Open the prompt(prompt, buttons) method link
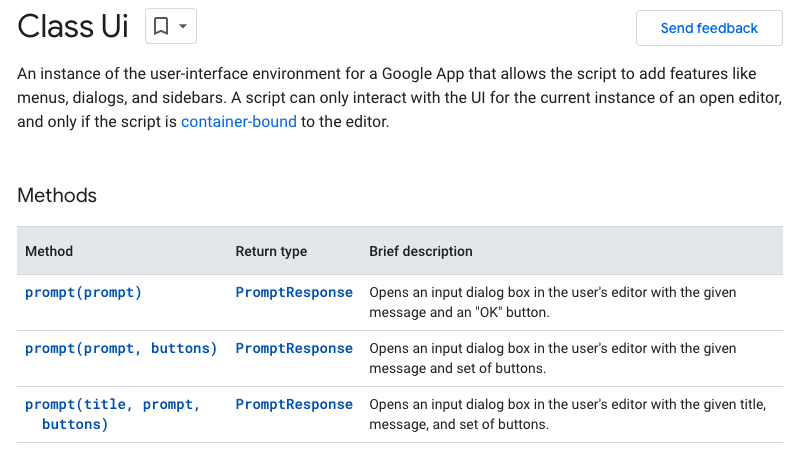Viewport: 801px width, 460px height. (121, 349)
